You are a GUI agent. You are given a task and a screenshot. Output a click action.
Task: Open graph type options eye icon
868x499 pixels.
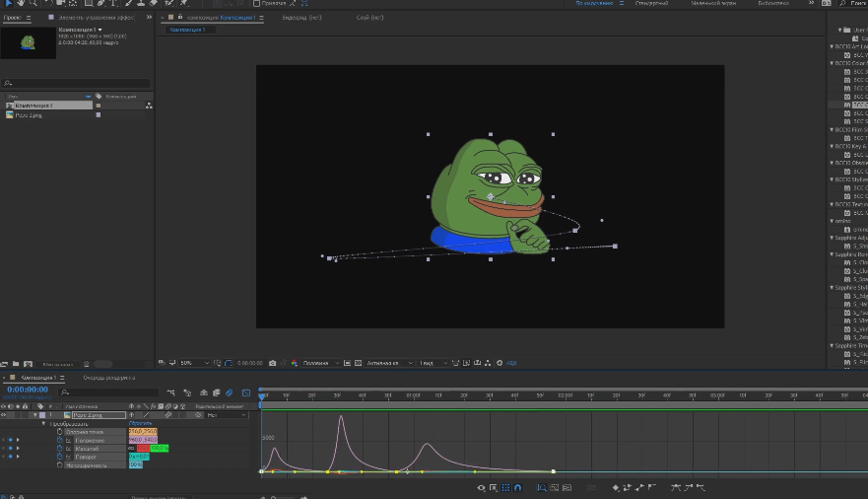(x=481, y=488)
